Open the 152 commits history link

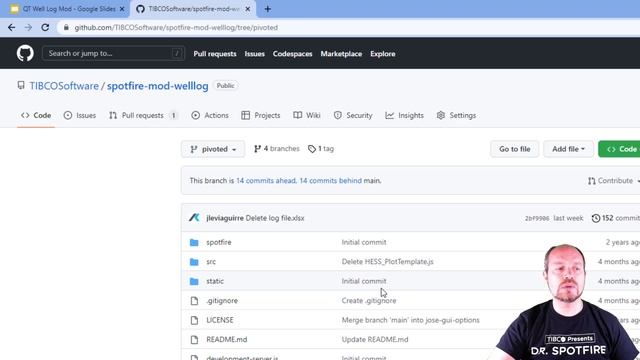point(616,218)
